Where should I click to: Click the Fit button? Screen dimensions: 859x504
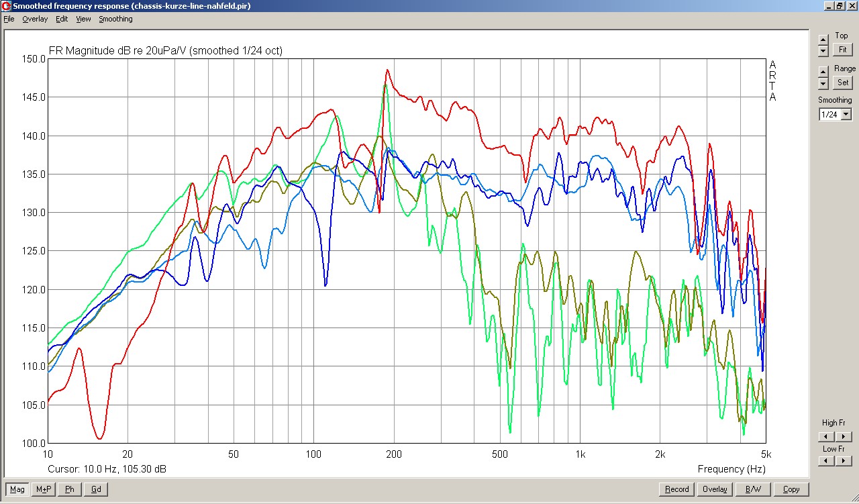point(842,50)
